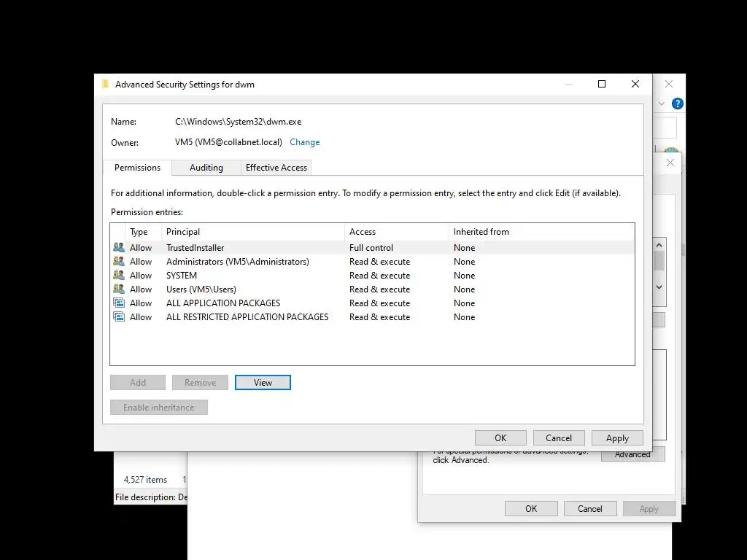Select the Administrators (VM5\Administrators) entry
Screen dimensions: 747x560
click(x=372, y=262)
